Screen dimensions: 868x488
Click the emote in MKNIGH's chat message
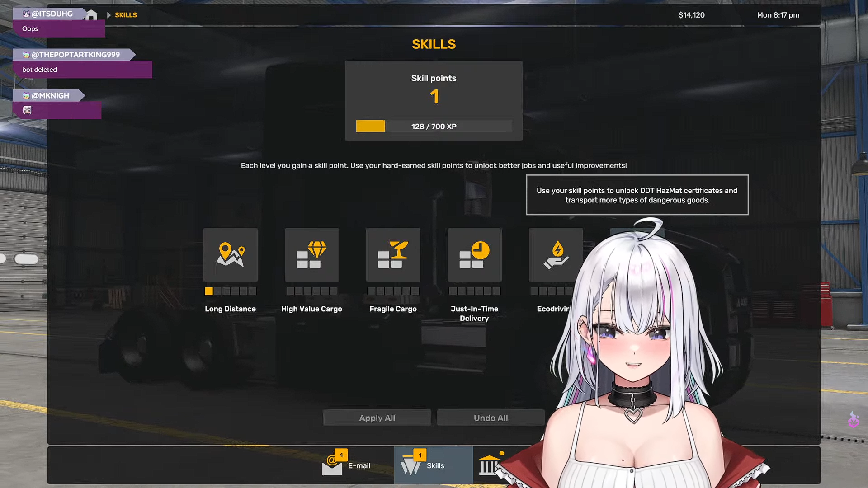point(27,110)
